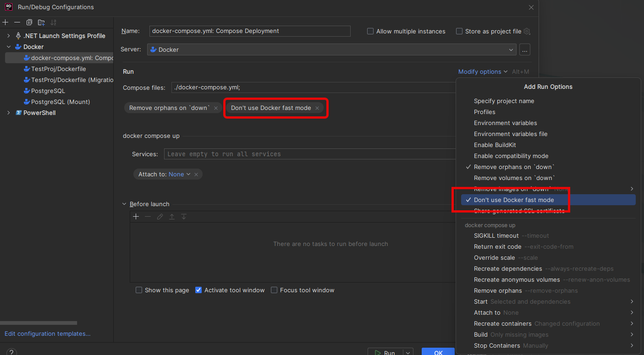
Task: Open the Run button dropdown arrow
Action: coord(407,352)
